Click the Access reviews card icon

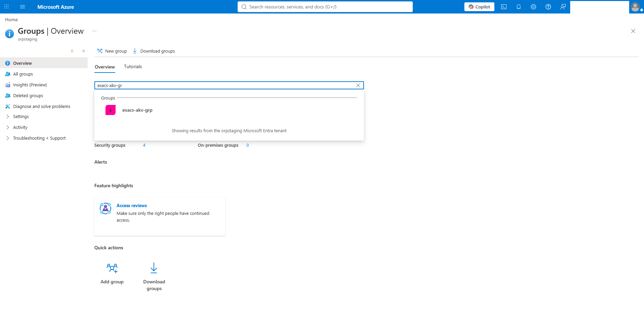(105, 208)
